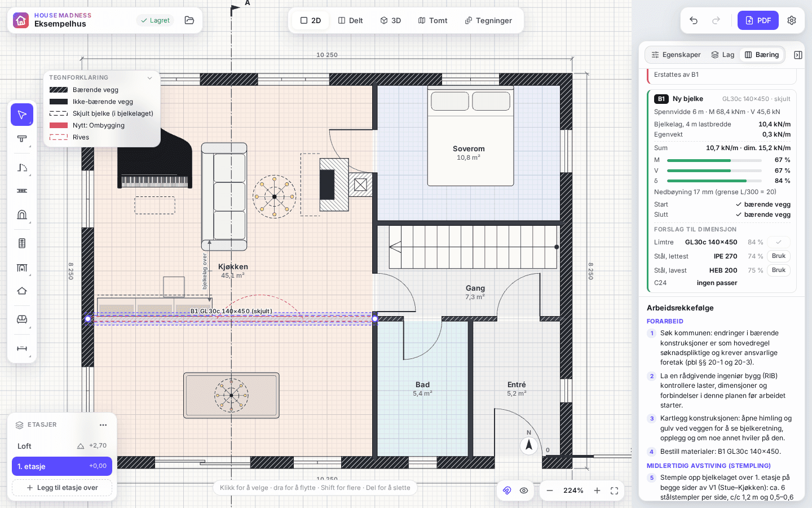The width and height of the screenshot is (812, 508).
Task: Click the House Madness home logo
Action: (x=21, y=20)
